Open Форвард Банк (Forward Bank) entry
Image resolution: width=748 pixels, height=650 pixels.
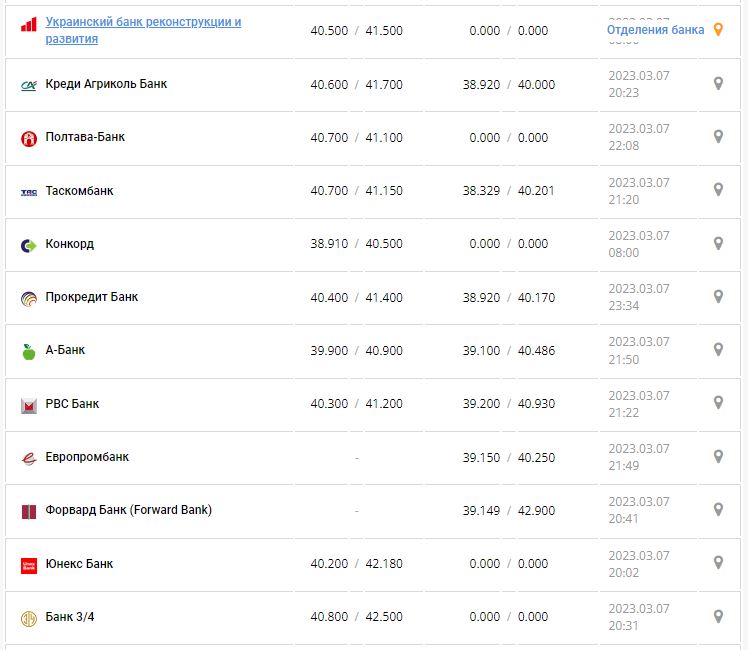pyautogui.click(x=129, y=510)
